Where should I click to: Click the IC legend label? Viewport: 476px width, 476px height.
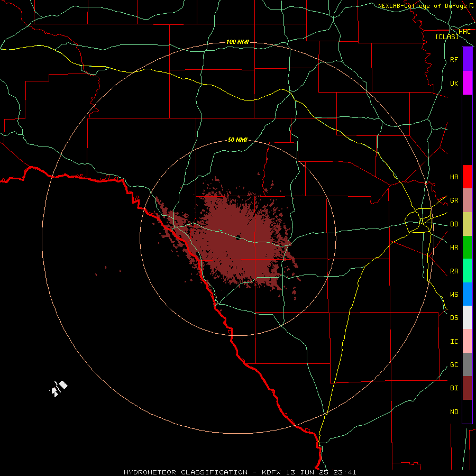pos(454,342)
